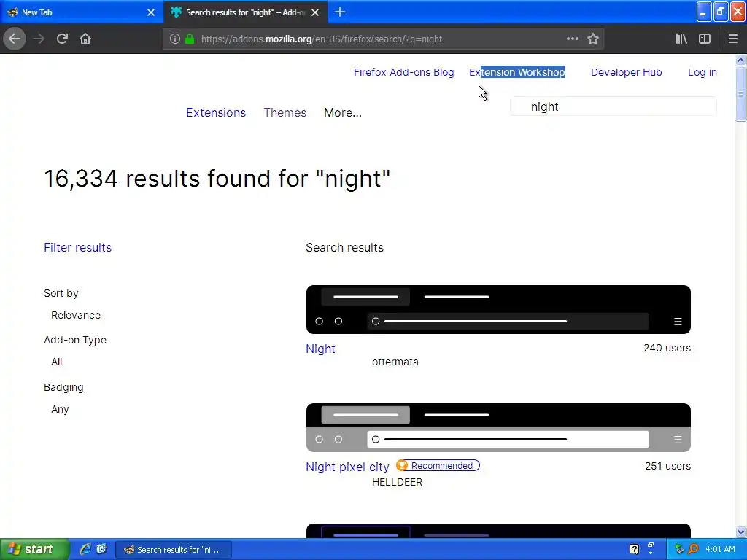Reload the current page
This screenshot has width=747, height=560.
(x=62, y=39)
